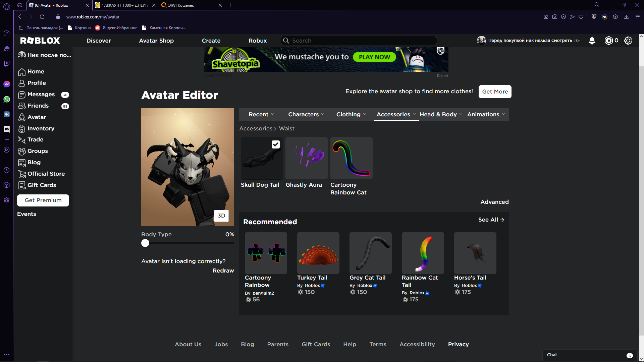This screenshot has height=362, width=644.
Task: Open WhatsApp in the browser sidebar
Action: [7, 99]
